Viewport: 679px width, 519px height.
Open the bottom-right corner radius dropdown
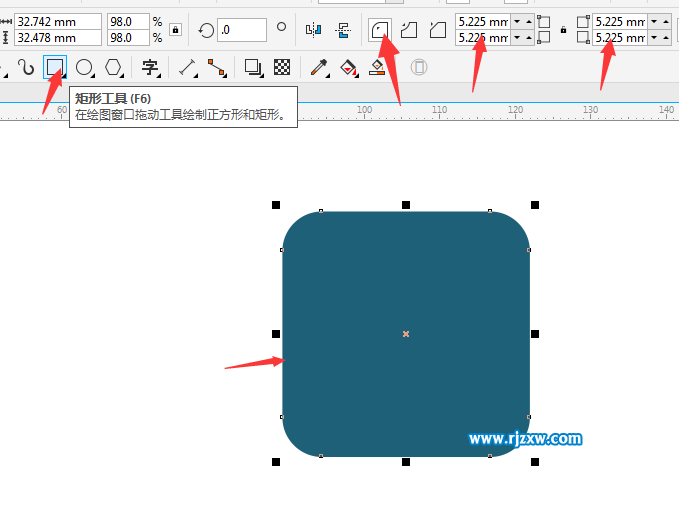[x=654, y=38]
